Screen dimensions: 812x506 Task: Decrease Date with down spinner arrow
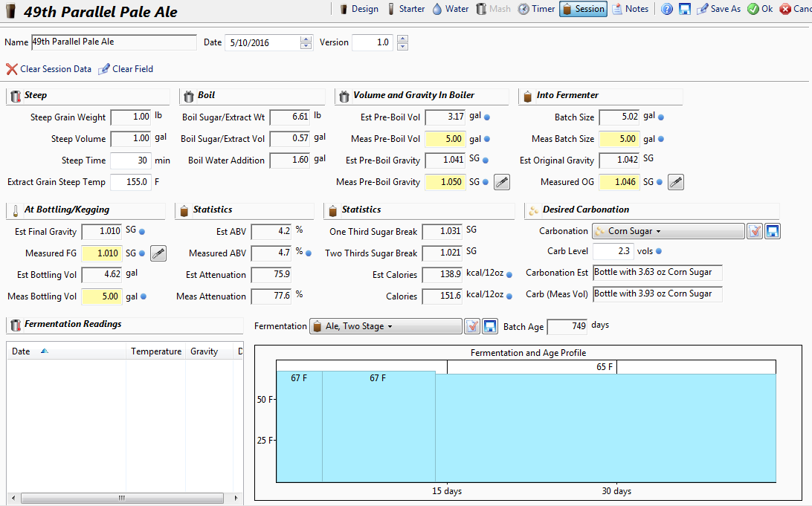(x=306, y=46)
